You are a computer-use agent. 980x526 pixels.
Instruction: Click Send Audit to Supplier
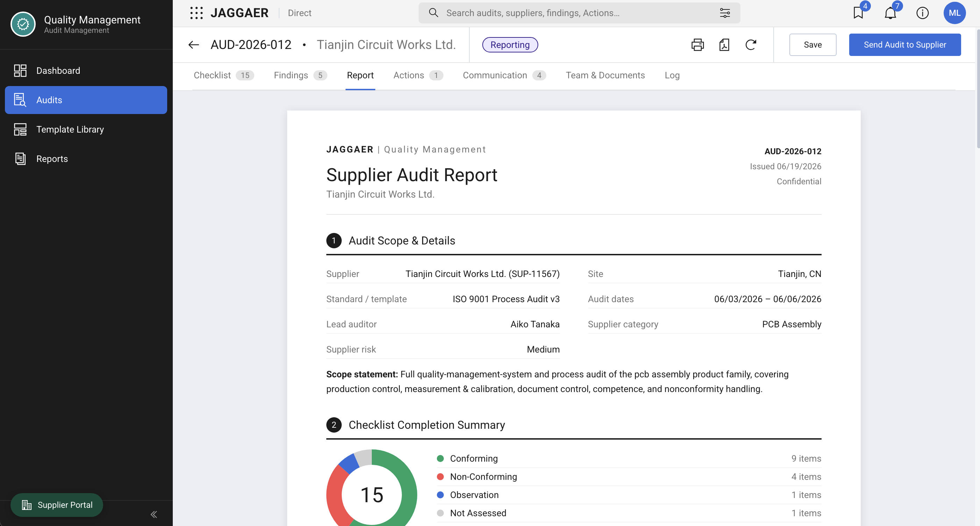point(905,45)
